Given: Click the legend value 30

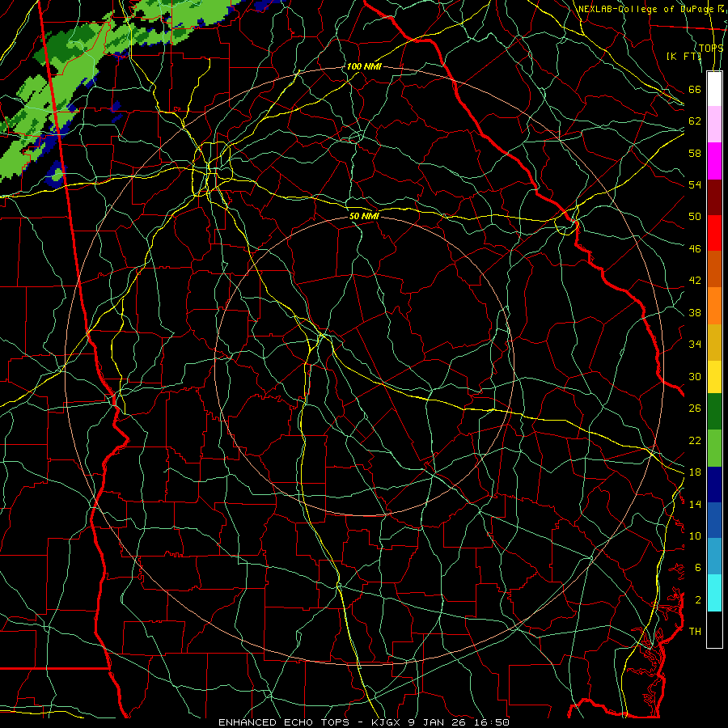Looking at the screenshot, I should tap(695, 376).
